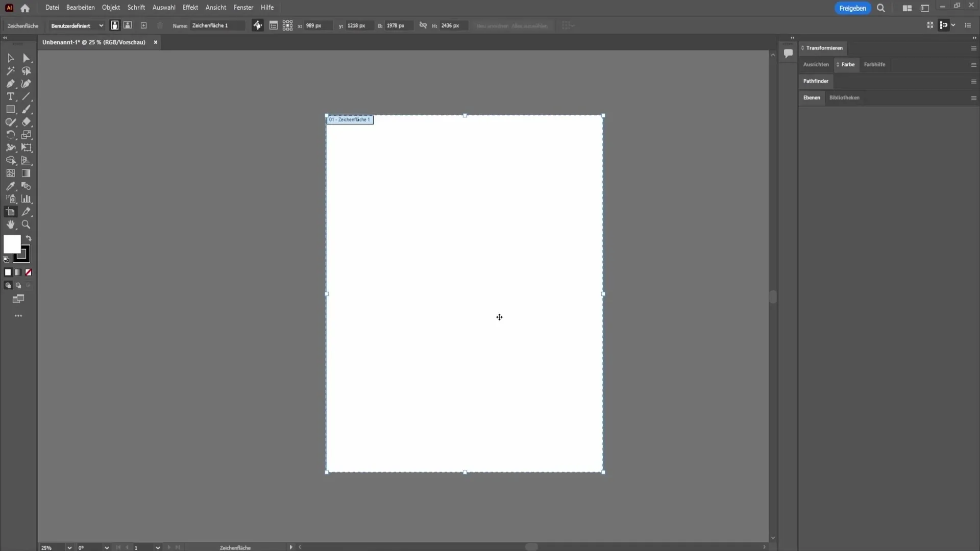Choose the Rectangle tool
Image resolution: width=980 pixels, height=551 pixels.
click(x=10, y=109)
